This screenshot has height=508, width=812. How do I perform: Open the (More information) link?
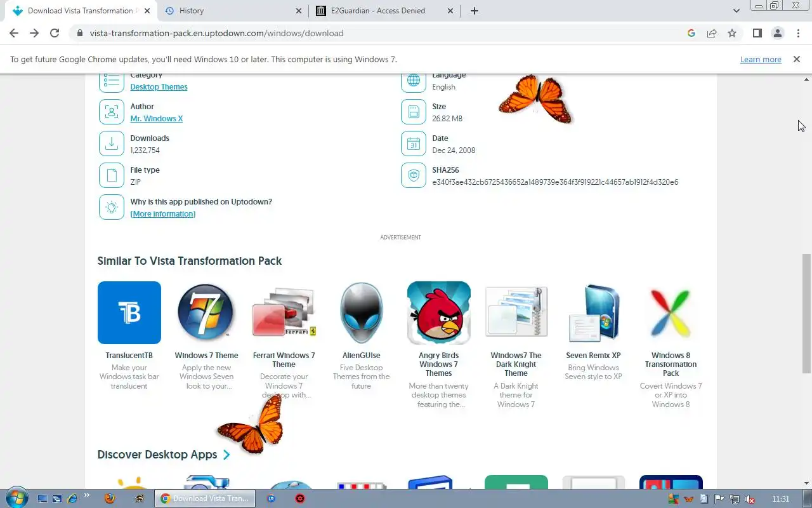(x=163, y=214)
